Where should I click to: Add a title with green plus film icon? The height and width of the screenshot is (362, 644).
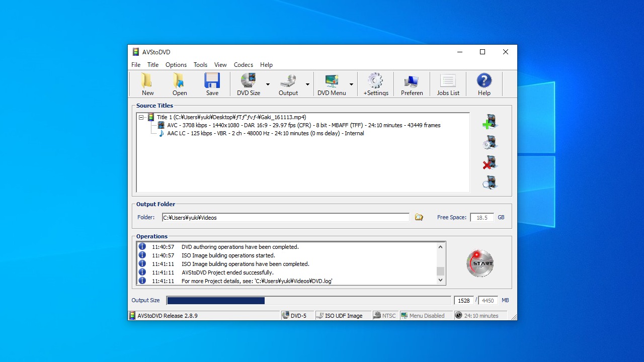pyautogui.click(x=490, y=122)
